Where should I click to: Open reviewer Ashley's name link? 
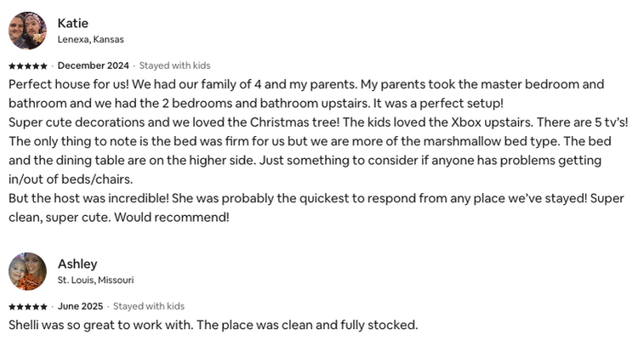[77, 264]
